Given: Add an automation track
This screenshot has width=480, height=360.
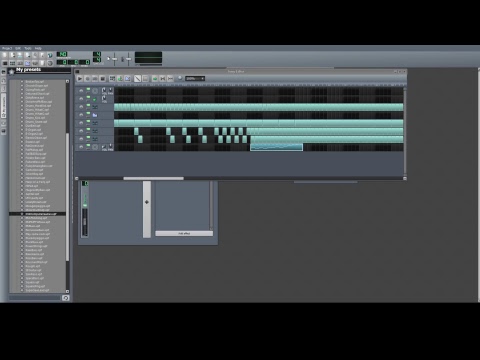Looking at the screenshot, I should point(128,79).
